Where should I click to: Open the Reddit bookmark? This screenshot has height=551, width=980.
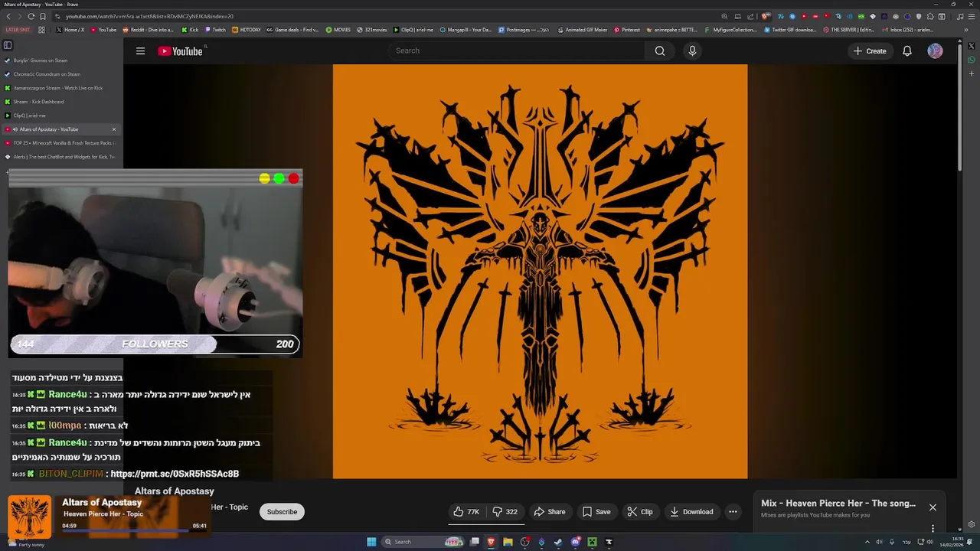[x=149, y=30]
